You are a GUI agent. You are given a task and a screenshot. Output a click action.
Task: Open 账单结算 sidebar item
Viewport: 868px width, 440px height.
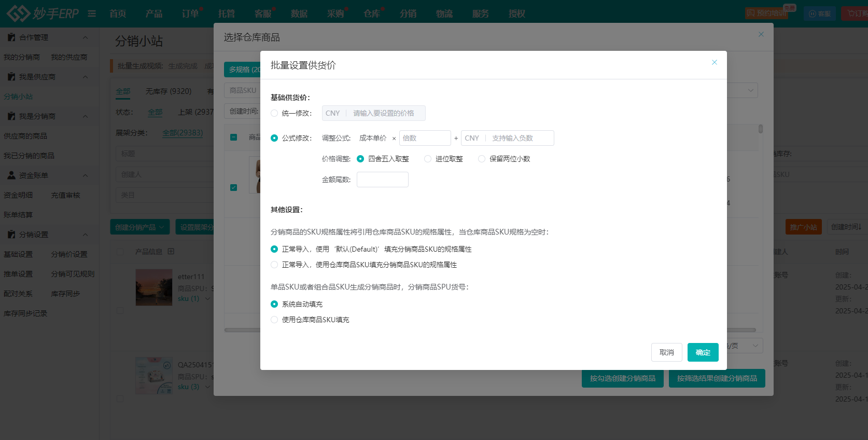(18, 215)
